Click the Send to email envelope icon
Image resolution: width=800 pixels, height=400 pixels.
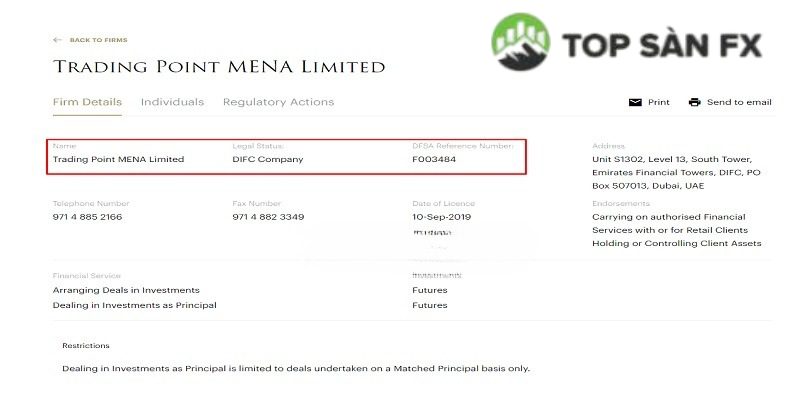[x=634, y=102]
